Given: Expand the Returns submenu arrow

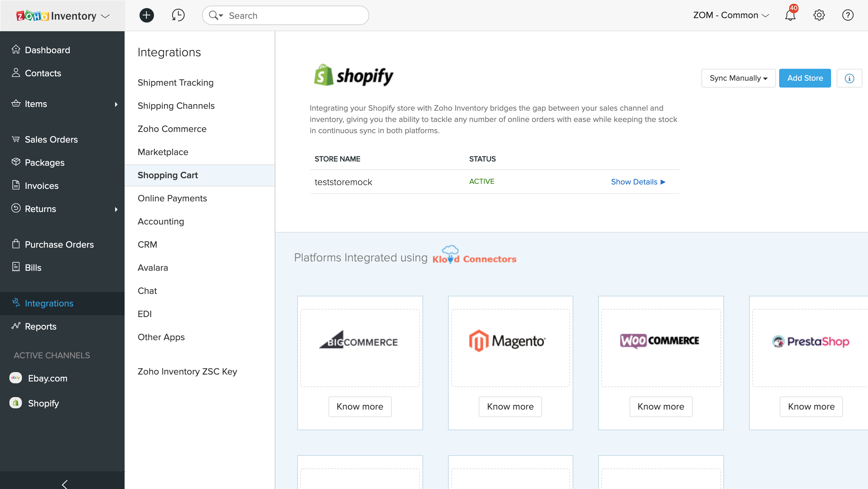Looking at the screenshot, I should [116, 209].
